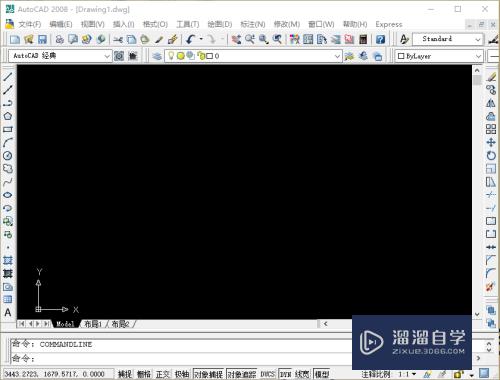The image size is (500, 380).
Task: Toggle 栅格 grid display
Action: [x=144, y=374]
